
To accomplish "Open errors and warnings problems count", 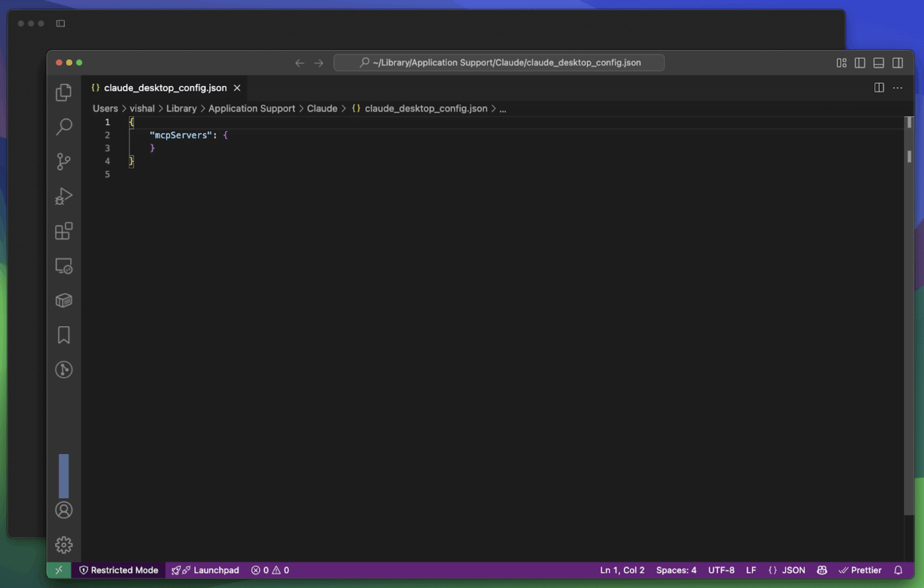I will (x=270, y=570).
